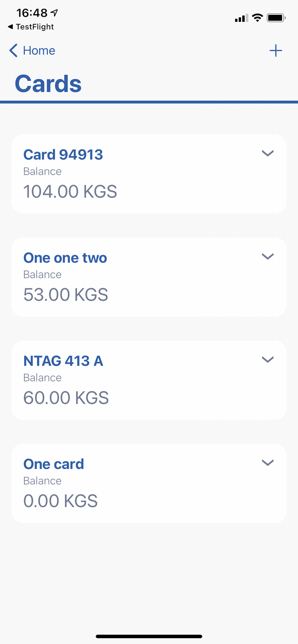Expand the One card chevron
The image size is (298, 644).
[267, 462]
